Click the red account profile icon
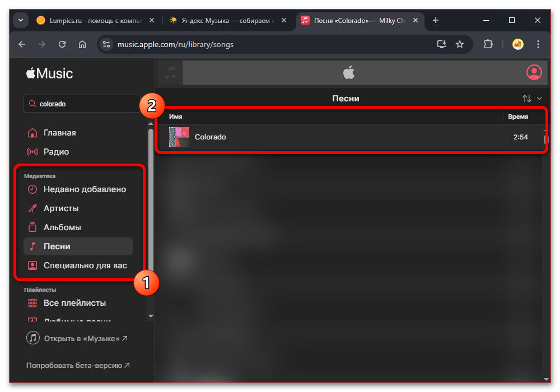The height and width of the screenshot is (392, 560). tap(534, 72)
